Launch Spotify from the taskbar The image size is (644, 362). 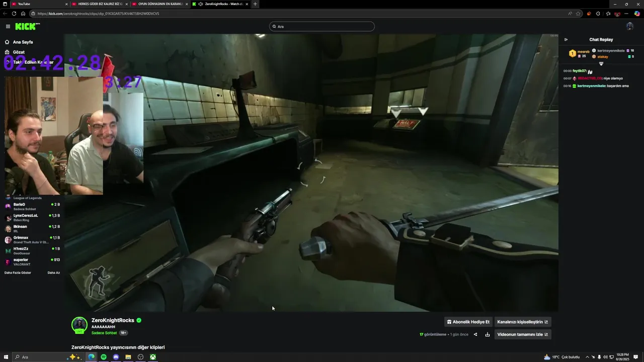click(x=104, y=357)
